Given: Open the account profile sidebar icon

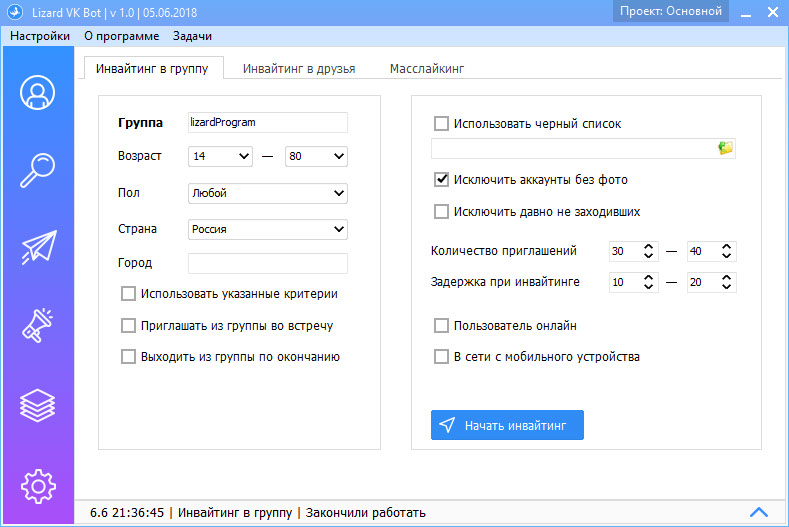Looking at the screenshot, I should click(x=37, y=93).
